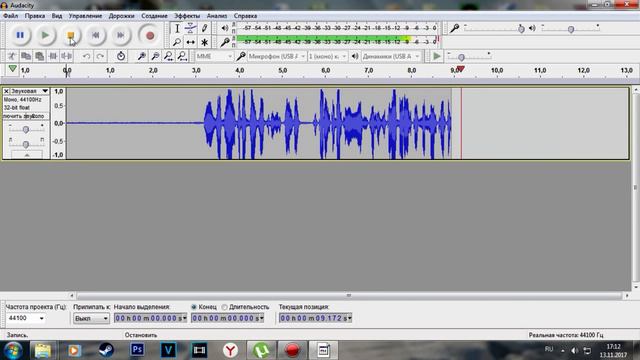This screenshot has width=640, height=360.
Task: Skip to start of the track
Action: click(96, 36)
